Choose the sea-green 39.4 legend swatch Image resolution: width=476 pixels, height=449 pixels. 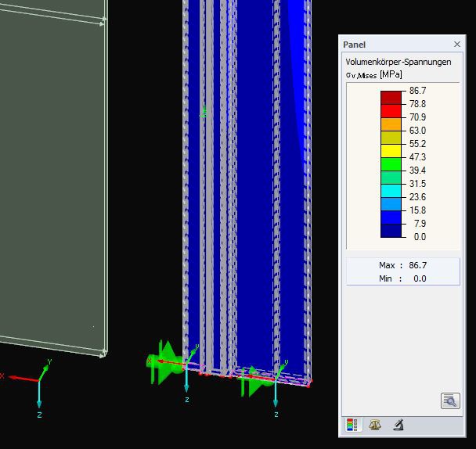391,178
